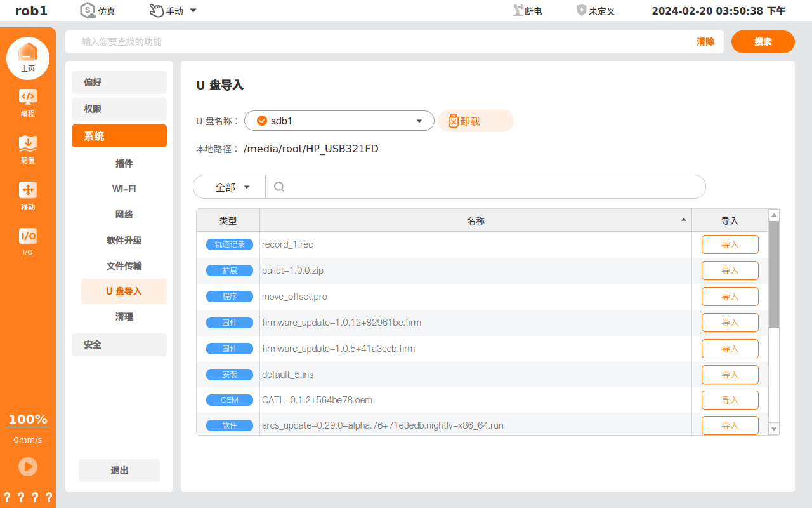This screenshot has width=812, height=508.
Task: Import the pallet-1.0.0.zip file
Action: [730, 271]
